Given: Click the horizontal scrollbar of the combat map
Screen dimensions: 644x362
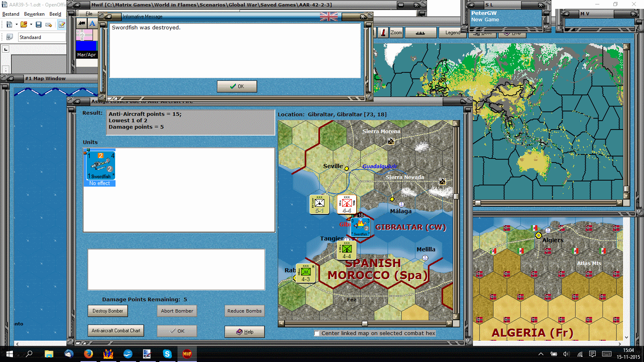Looking at the screenshot, I should [365, 323].
